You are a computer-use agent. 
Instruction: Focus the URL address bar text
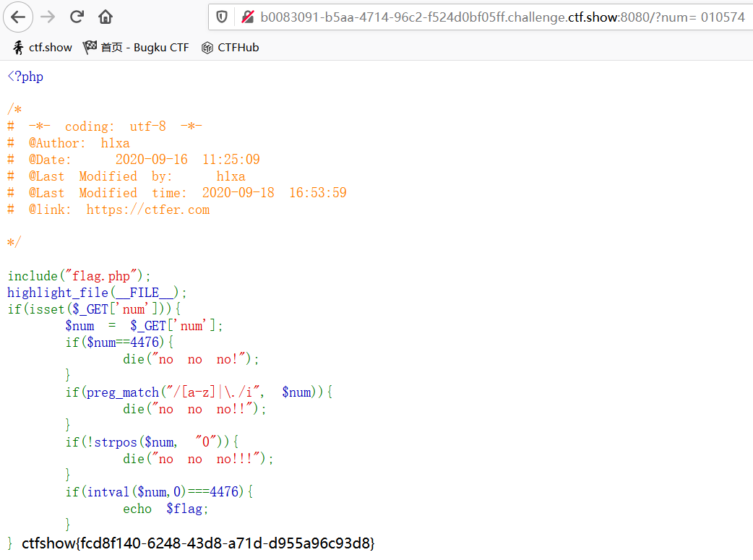pyautogui.click(x=502, y=17)
